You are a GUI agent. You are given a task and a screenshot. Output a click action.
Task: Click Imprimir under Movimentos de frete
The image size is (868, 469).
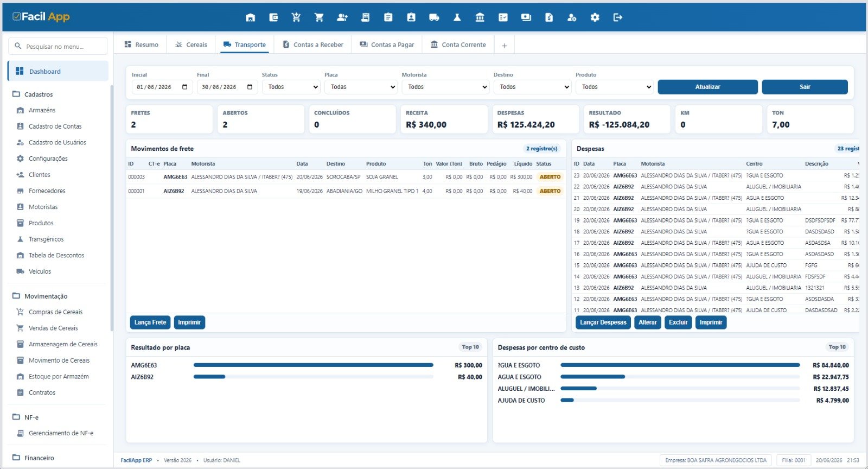point(189,322)
